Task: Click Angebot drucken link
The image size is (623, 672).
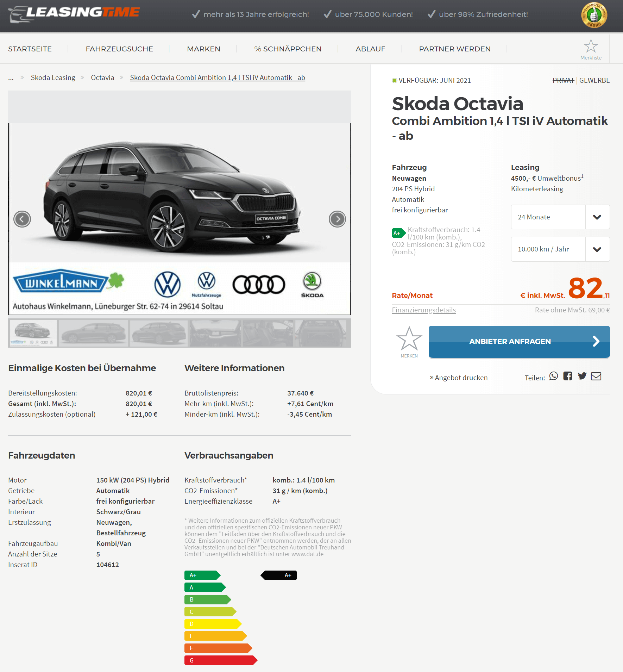Action: [x=459, y=378]
